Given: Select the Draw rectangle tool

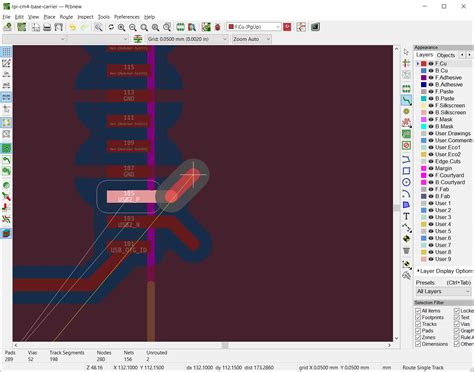Looking at the screenshot, I should [406, 171].
